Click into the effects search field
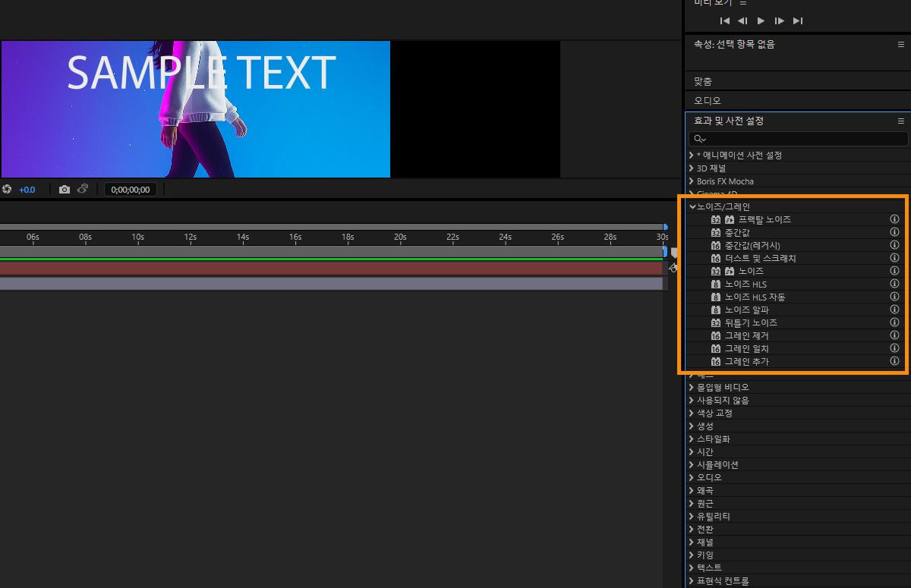Screen dimensions: 911x588 point(799,140)
